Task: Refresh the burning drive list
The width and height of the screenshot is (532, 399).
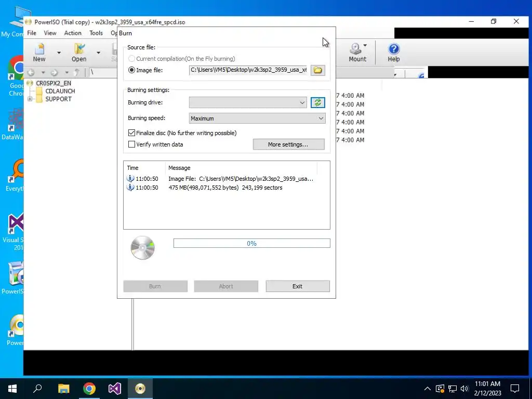Action: pos(318,102)
